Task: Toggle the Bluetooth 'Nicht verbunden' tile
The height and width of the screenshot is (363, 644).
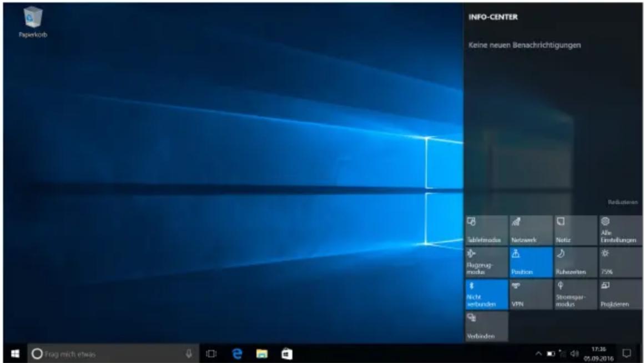Action: [487, 294]
